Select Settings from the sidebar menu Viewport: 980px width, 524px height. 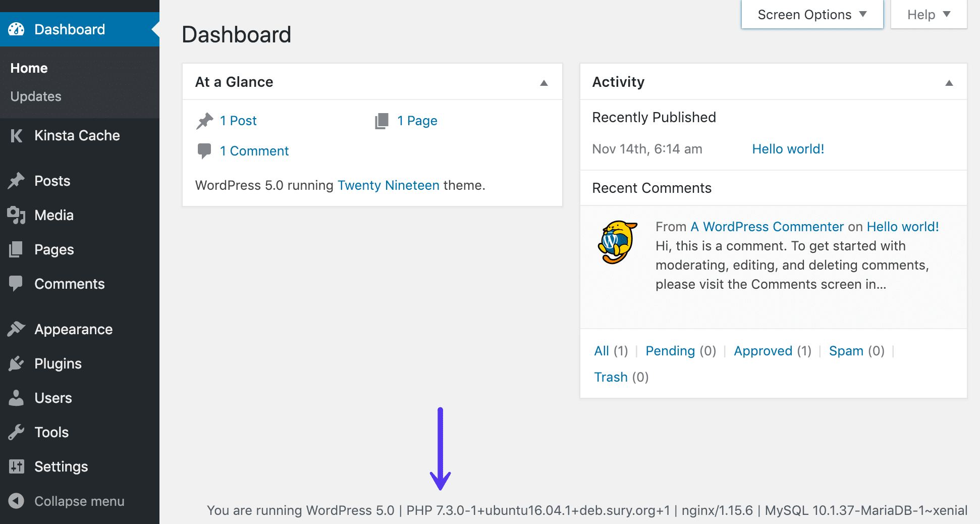coord(61,466)
